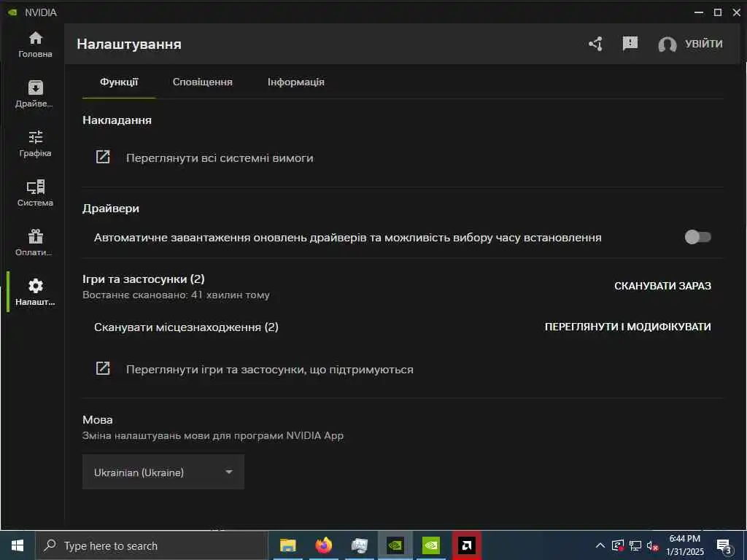
Task: Click the Востаннє скановано: 41 хвилин тому text
Action: point(176,295)
